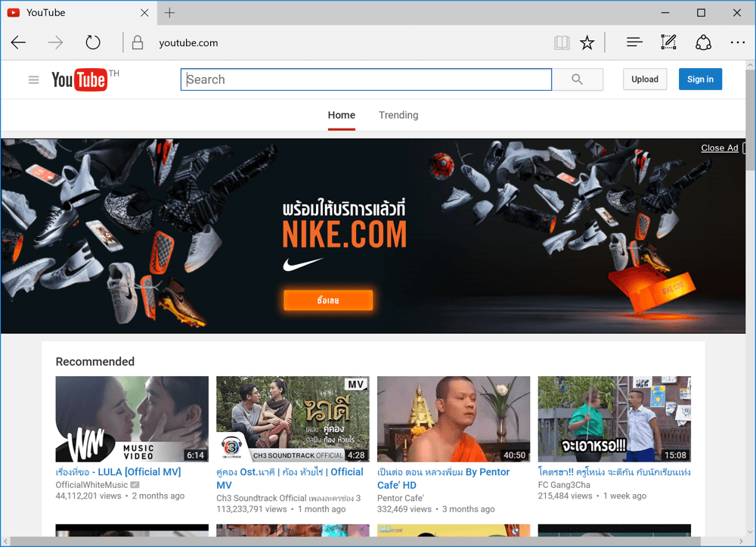The height and width of the screenshot is (547, 756).
Task: Minimize the browser window
Action: 665,13
